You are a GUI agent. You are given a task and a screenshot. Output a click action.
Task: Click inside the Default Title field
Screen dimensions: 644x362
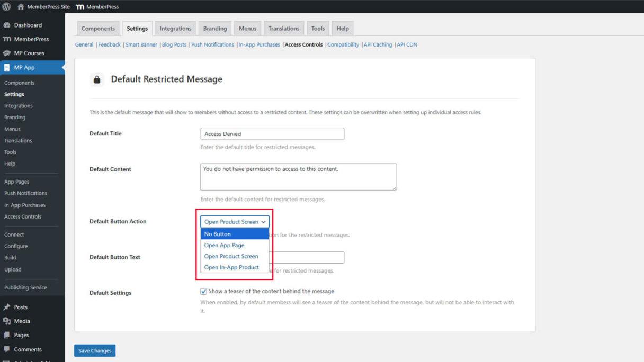(272, 133)
